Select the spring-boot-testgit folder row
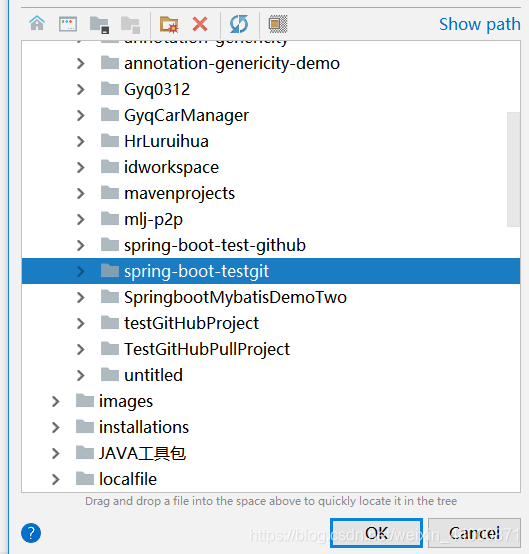Viewport: 529px width, 554px height. (x=271, y=271)
